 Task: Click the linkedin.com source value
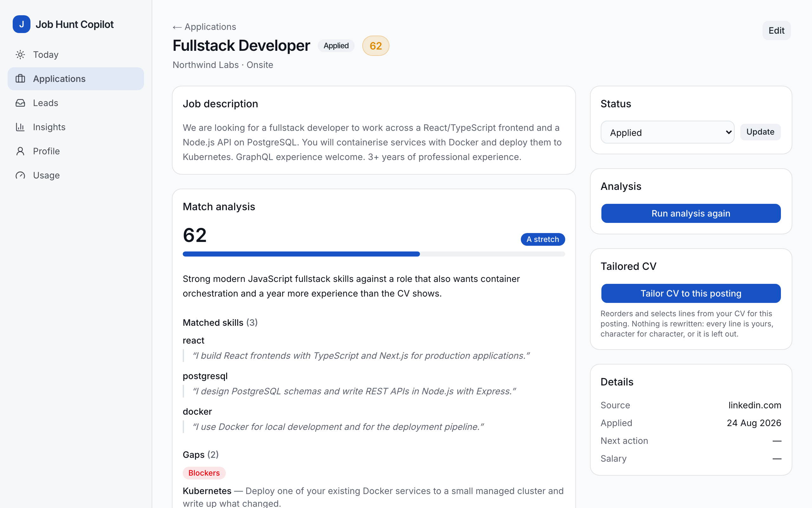tap(755, 405)
